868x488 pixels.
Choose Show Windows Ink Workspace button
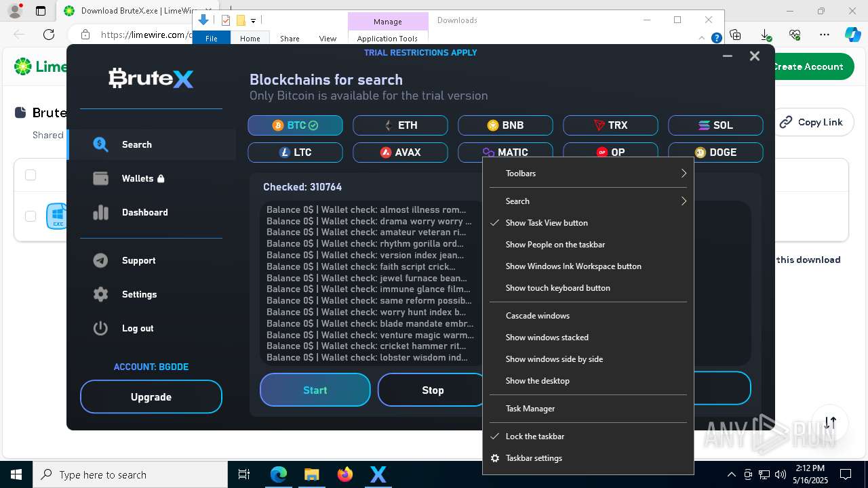[x=588, y=266]
